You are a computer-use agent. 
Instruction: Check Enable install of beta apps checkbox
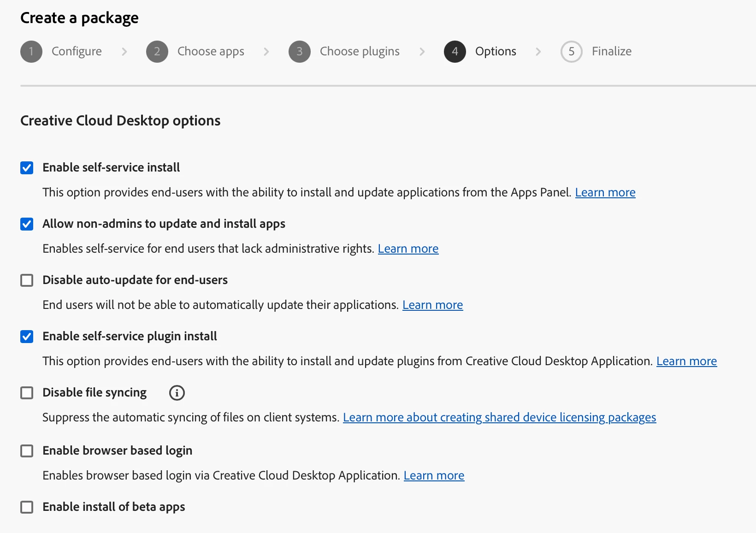[x=27, y=507]
